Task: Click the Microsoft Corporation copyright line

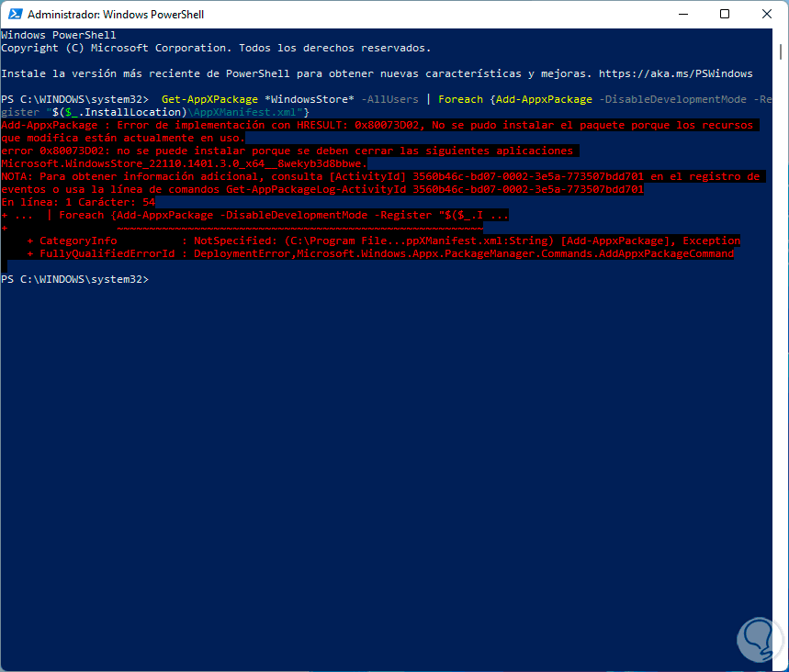Action: [x=216, y=49]
